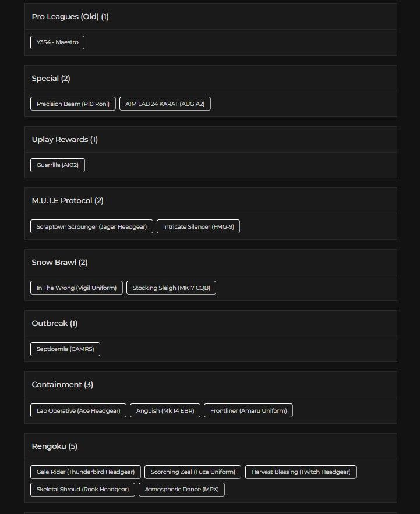Screen dimensions: 420x514
Task: Select Skeletal Shroud (Rook Headgear) tag
Action: 83,489
